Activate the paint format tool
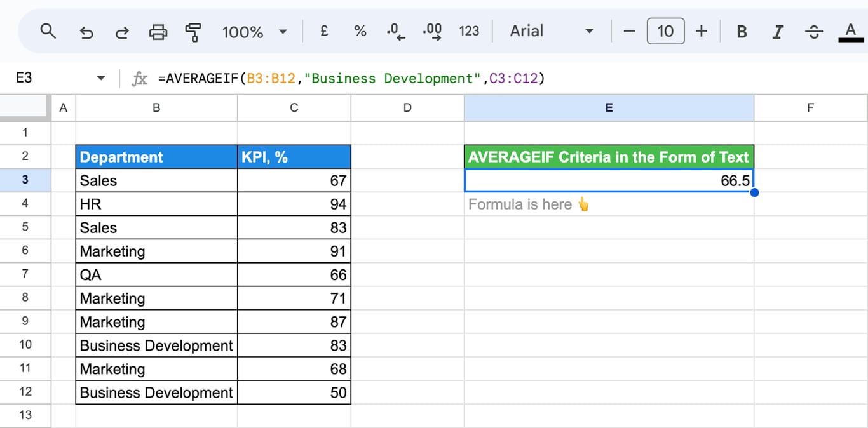868x428 pixels. pos(193,32)
